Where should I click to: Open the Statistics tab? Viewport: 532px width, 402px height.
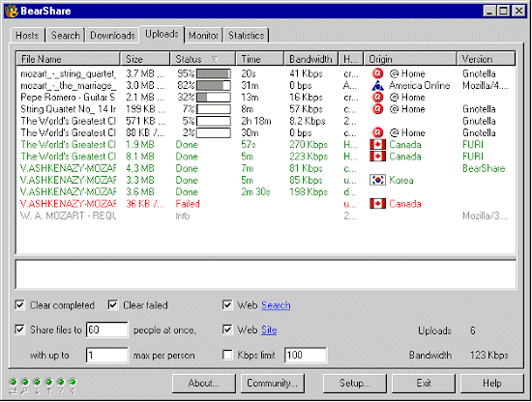[x=247, y=35]
